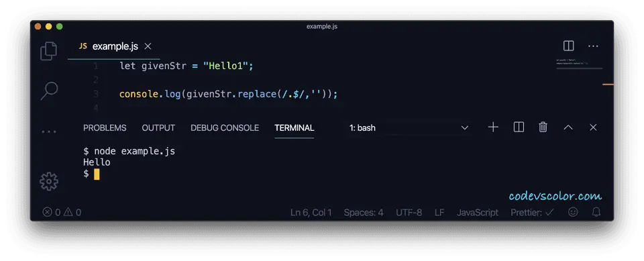Screen dimensions: 644x261
Task: Split the terminal pane
Action: coord(519,127)
